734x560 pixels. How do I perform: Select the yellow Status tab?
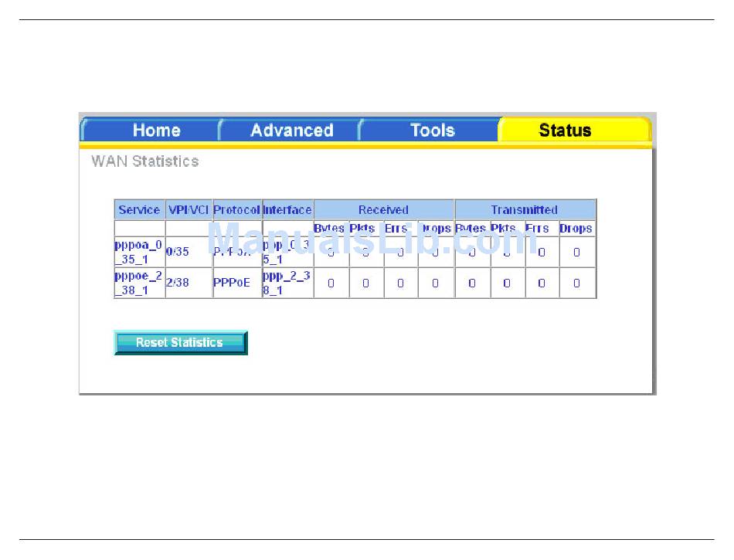pyautogui.click(x=565, y=131)
